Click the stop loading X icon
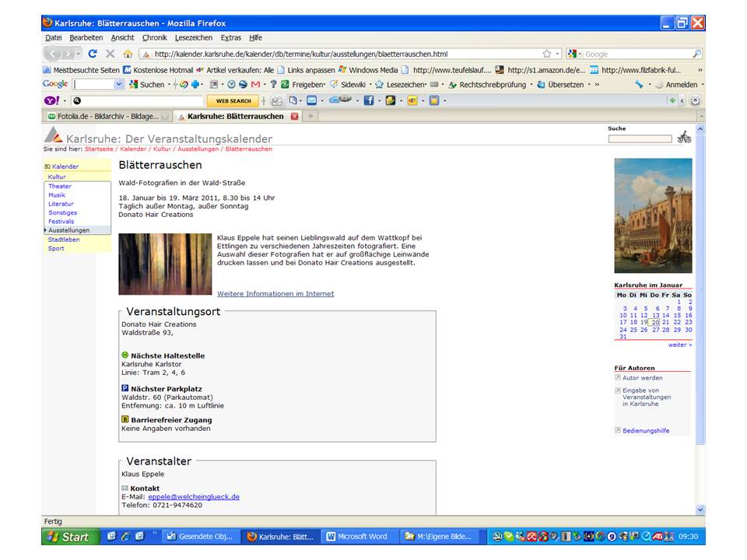747x560 pixels. click(110, 54)
